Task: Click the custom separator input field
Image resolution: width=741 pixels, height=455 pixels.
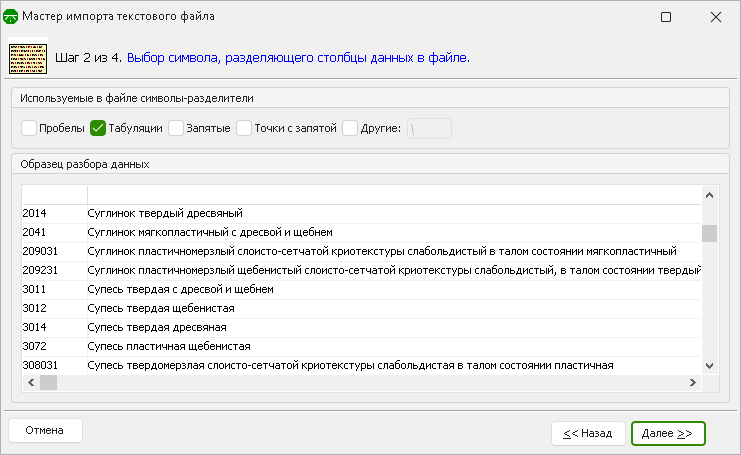Action: (x=429, y=129)
